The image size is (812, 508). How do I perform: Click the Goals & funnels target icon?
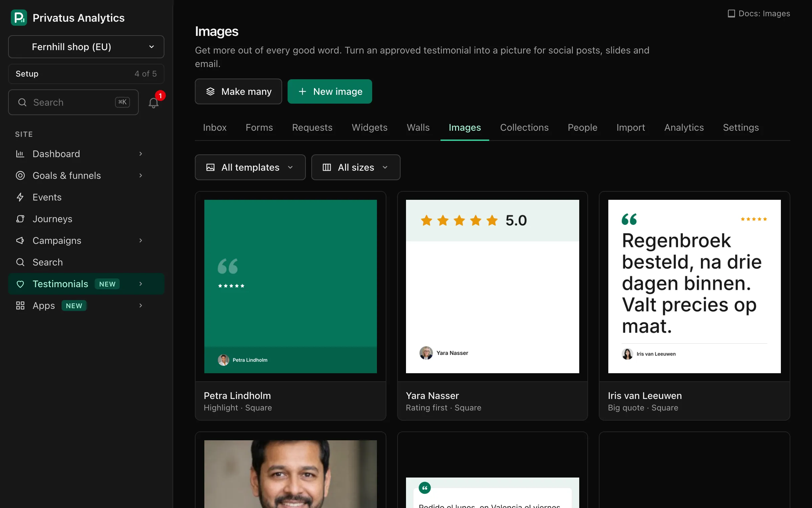tap(20, 175)
